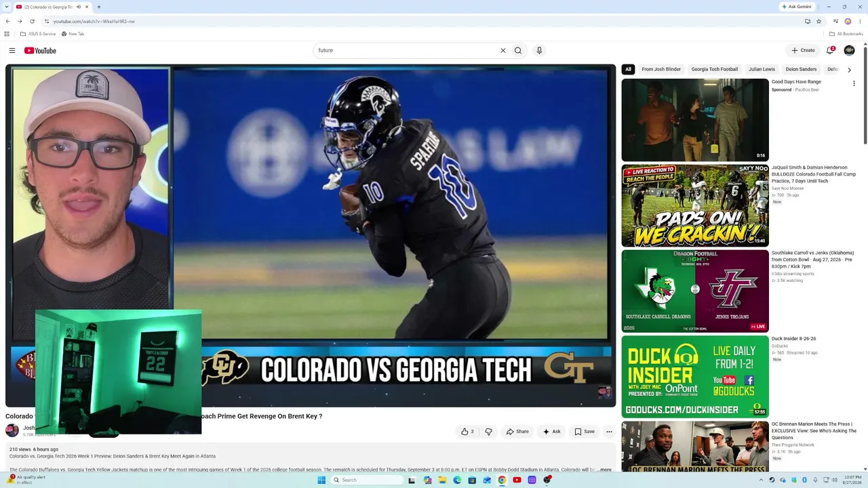Open the All Bookmarks folder
Screen dimensions: 868x488
[x=846, y=34]
